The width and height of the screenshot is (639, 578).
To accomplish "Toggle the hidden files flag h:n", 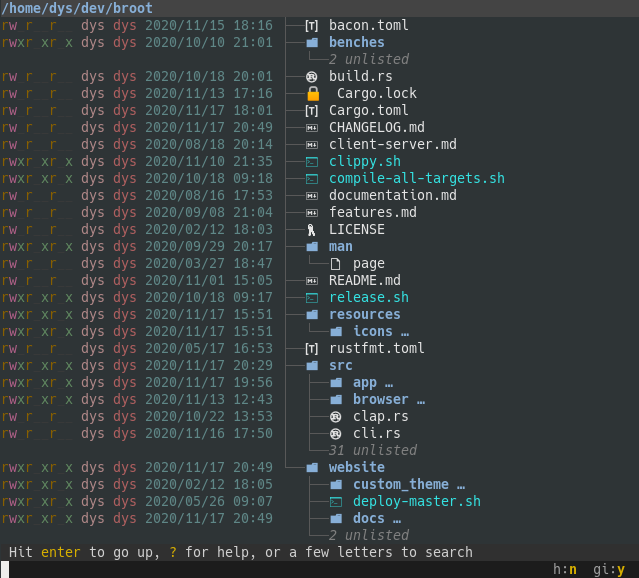I will coord(564,569).
